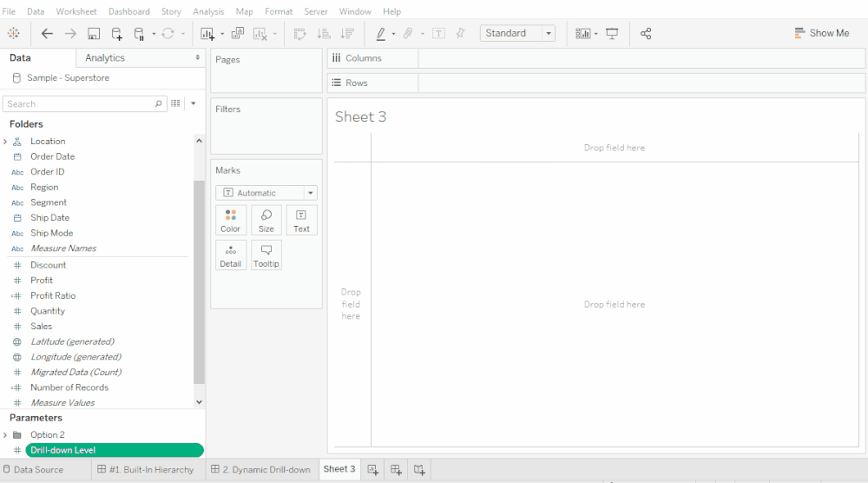Select the Quantity measure
Image resolution: width=868 pixels, height=483 pixels.
point(48,311)
